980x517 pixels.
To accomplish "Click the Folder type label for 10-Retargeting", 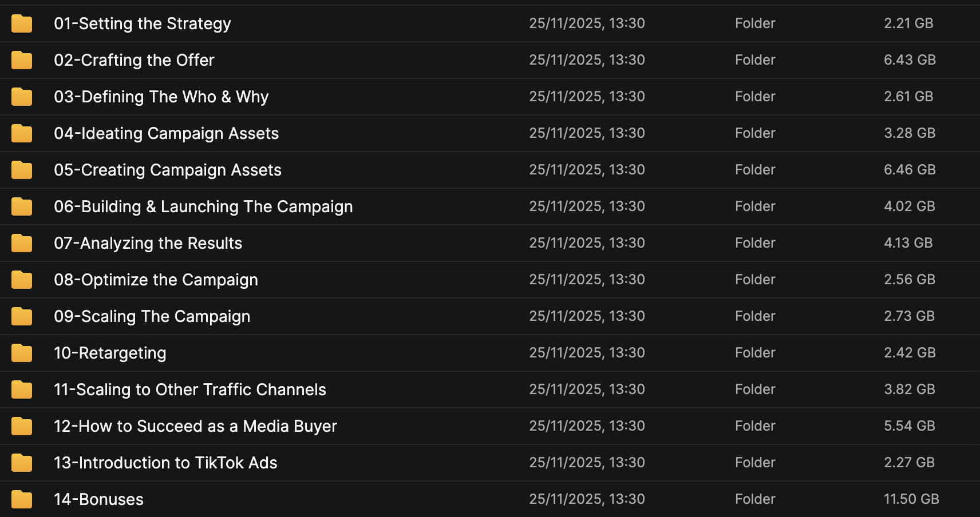I will pos(755,353).
